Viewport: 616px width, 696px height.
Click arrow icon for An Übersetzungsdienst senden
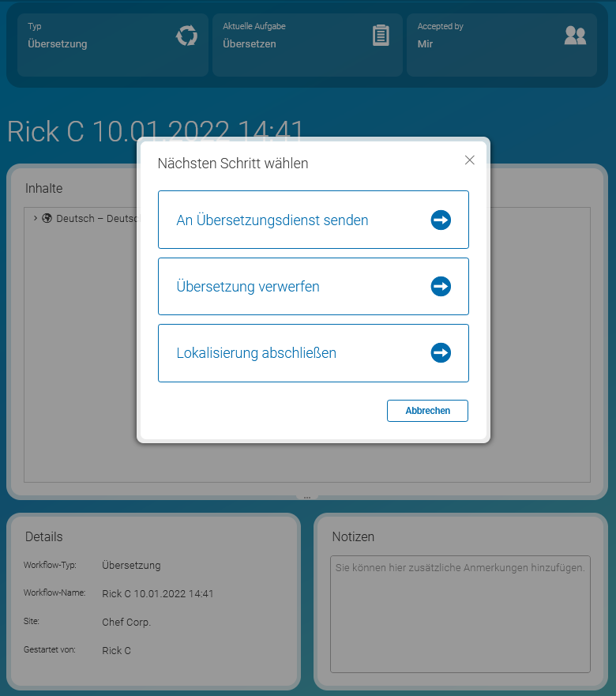tap(441, 220)
